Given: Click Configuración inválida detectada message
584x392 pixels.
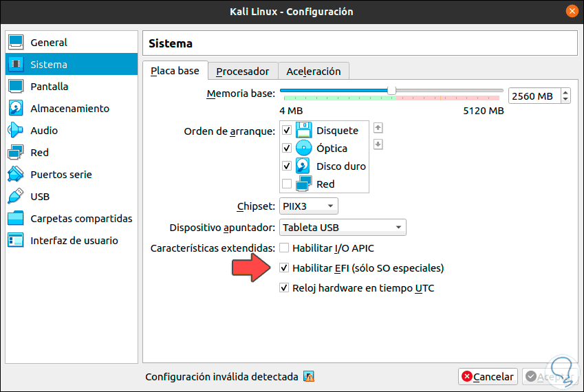Looking at the screenshot, I should [221, 377].
